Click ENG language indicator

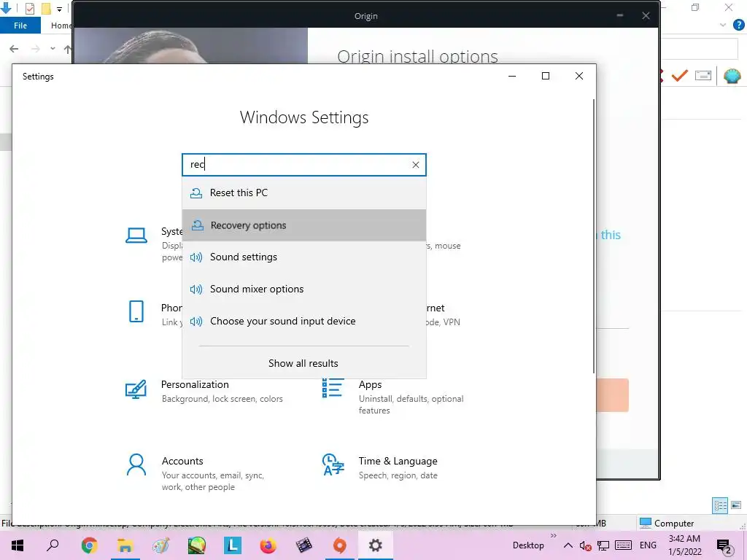coord(648,545)
